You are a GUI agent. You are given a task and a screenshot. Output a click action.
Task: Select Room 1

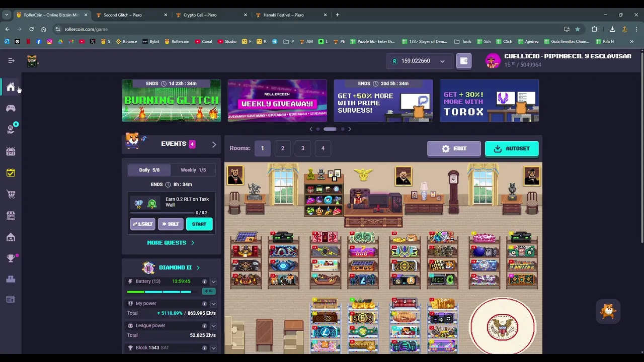tap(262, 148)
